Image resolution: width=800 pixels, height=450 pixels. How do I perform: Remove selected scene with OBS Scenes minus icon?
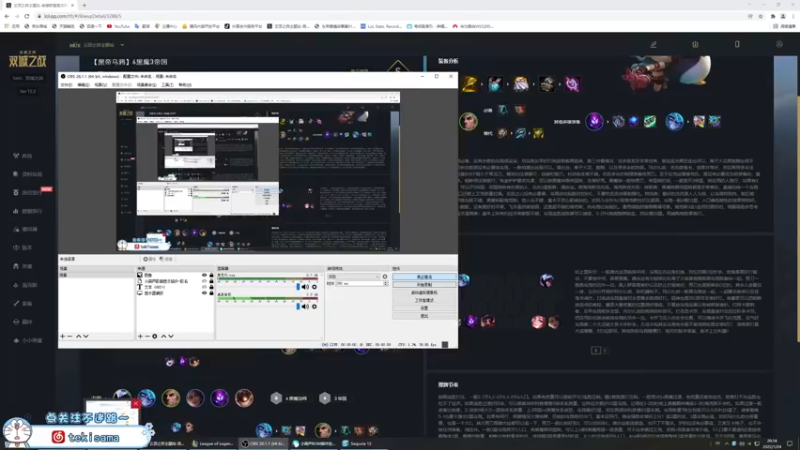(x=70, y=336)
